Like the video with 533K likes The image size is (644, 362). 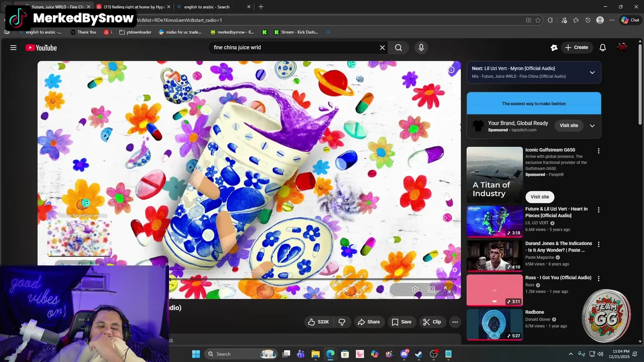click(318, 322)
